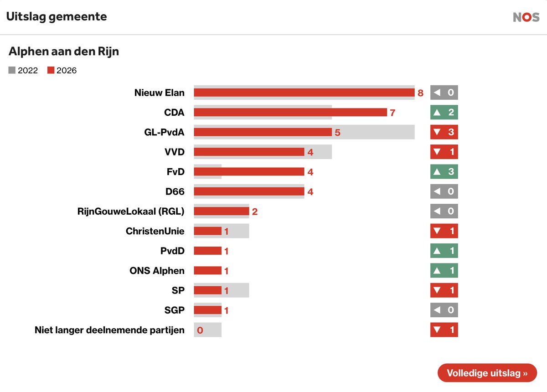Click the Alphen aan den Rijn heading
The image size is (547, 392).
(64, 52)
